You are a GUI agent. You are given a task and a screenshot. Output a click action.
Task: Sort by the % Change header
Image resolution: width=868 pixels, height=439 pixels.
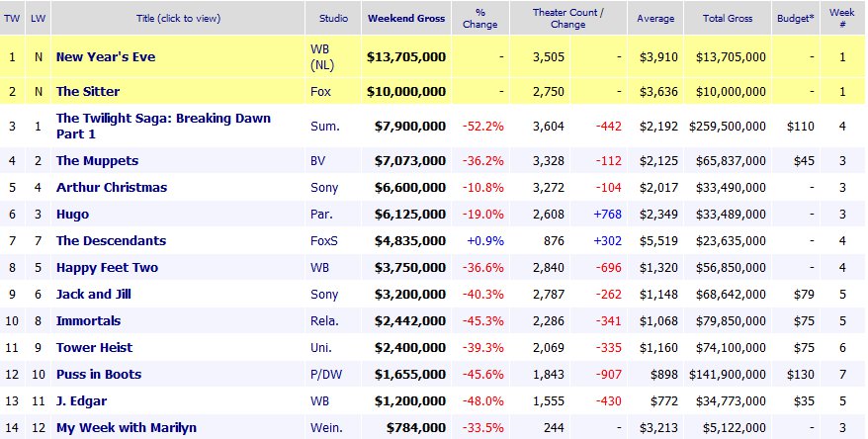coord(479,18)
